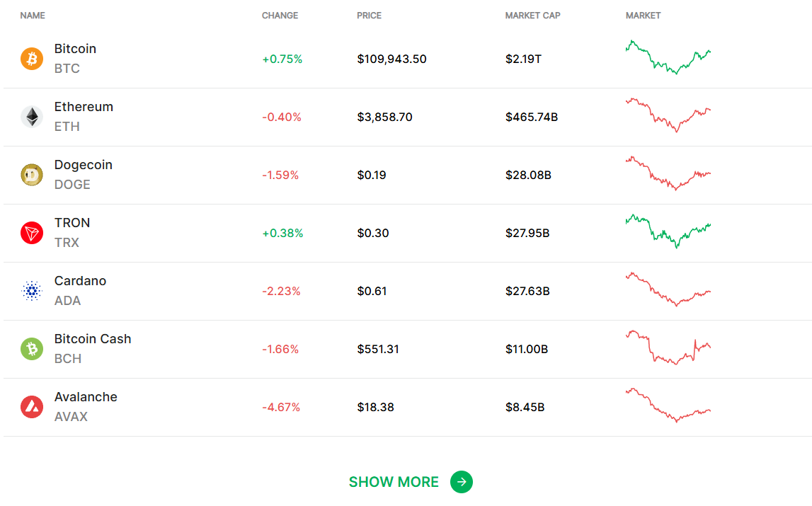Click the $3,858.70 price
This screenshot has height=506, width=812.
385,117
